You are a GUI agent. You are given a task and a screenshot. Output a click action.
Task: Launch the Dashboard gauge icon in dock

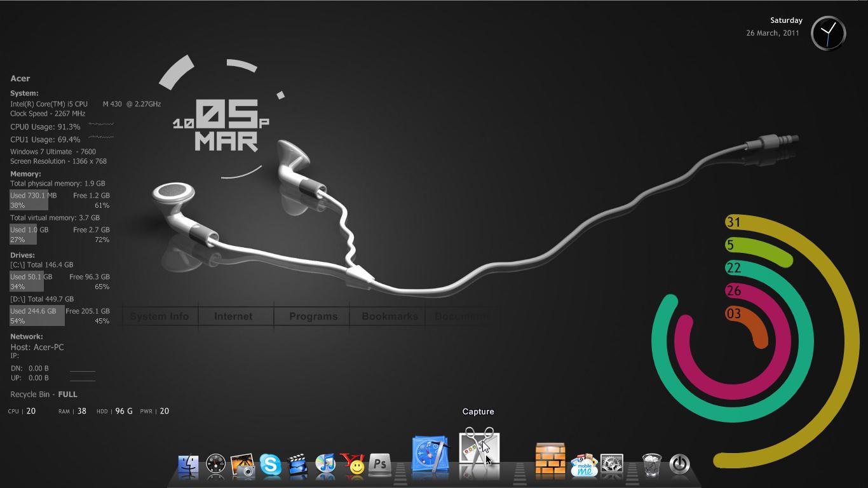(x=216, y=466)
